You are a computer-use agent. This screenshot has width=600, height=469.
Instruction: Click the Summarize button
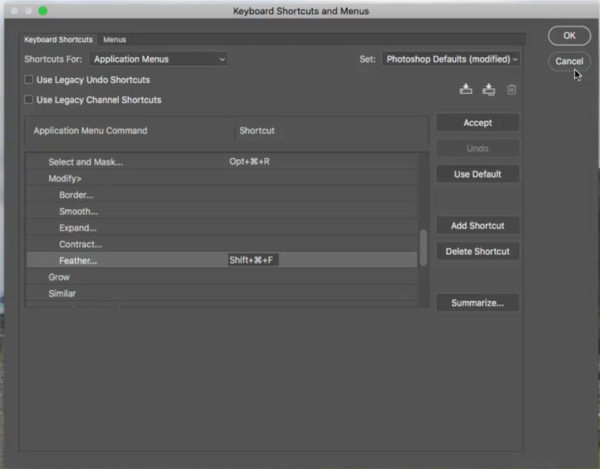tap(477, 302)
